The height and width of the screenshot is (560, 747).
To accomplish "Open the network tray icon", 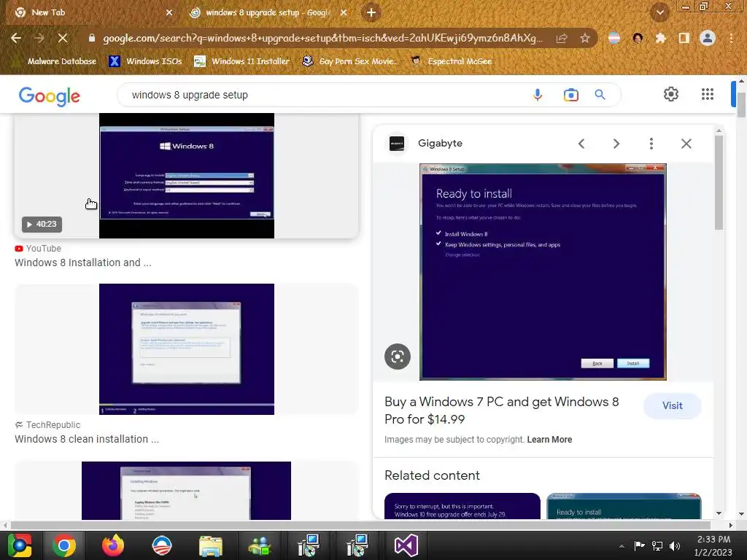I will point(657,545).
